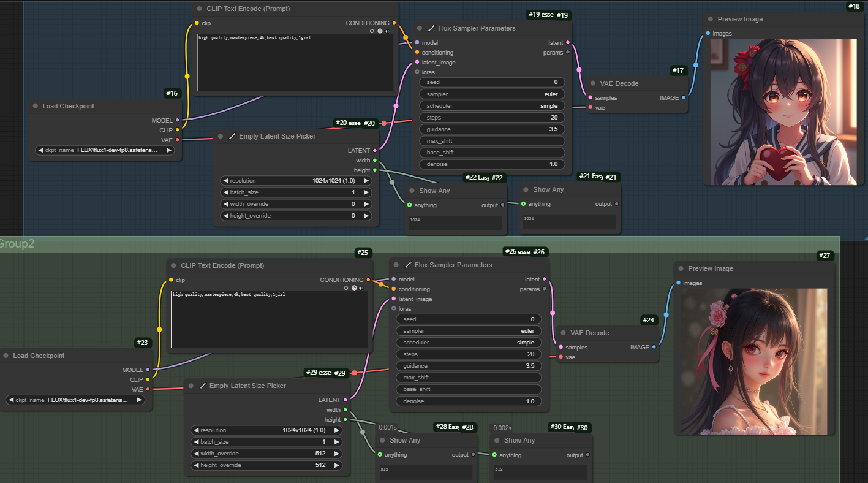Collapse the top Preview Image node via its dot
The image size is (868, 483).
click(711, 19)
